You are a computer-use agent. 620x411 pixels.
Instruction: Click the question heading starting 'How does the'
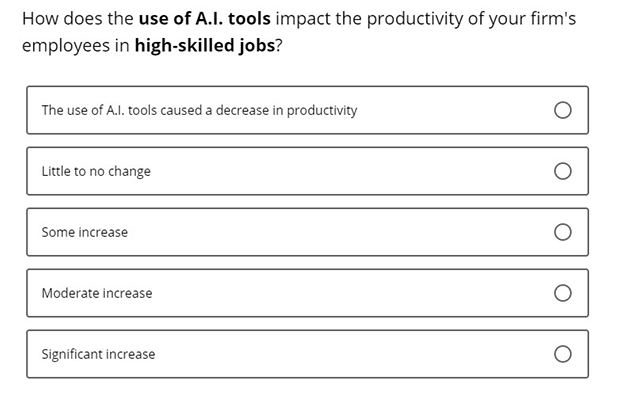coord(299,32)
